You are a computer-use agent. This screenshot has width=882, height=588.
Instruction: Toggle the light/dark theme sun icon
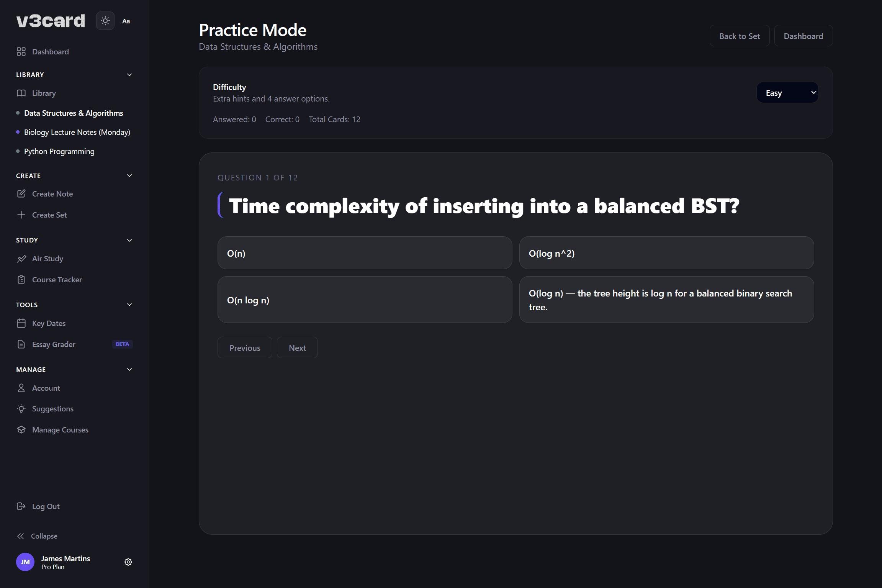(x=105, y=21)
